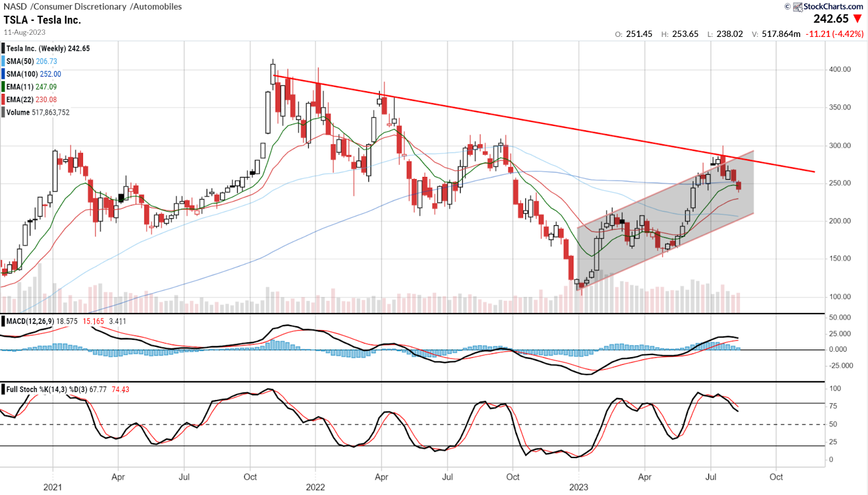The width and height of the screenshot is (868, 495).
Task: Click the EMA(11) value '247.09'
Action: [46, 87]
